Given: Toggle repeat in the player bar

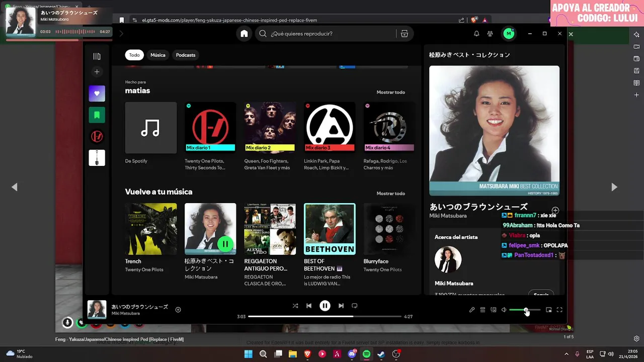Looking at the screenshot, I should click(x=355, y=306).
